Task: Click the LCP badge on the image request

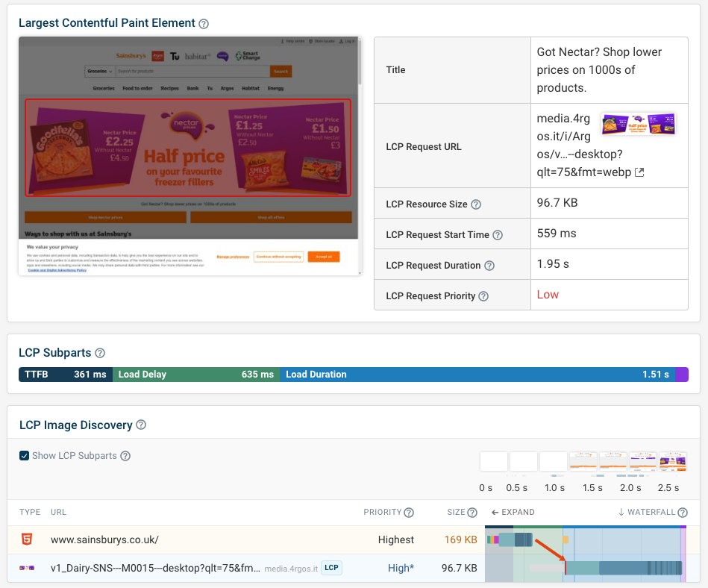Action: tap(331, 568)
